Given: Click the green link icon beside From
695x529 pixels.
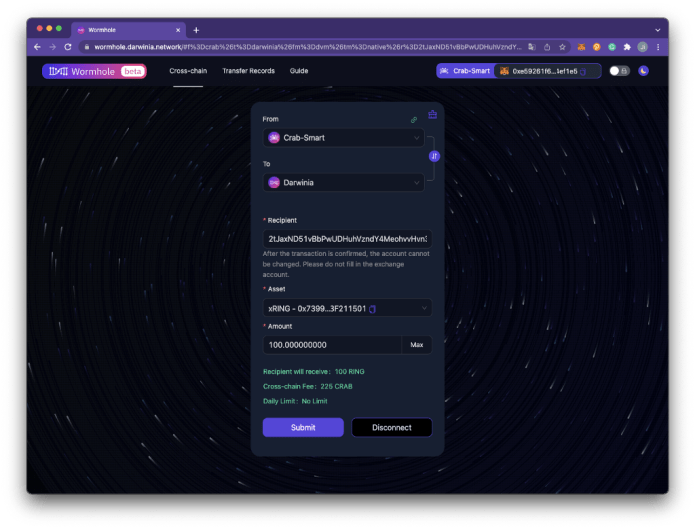Looking at the screenshot, I should coord(414,120).
